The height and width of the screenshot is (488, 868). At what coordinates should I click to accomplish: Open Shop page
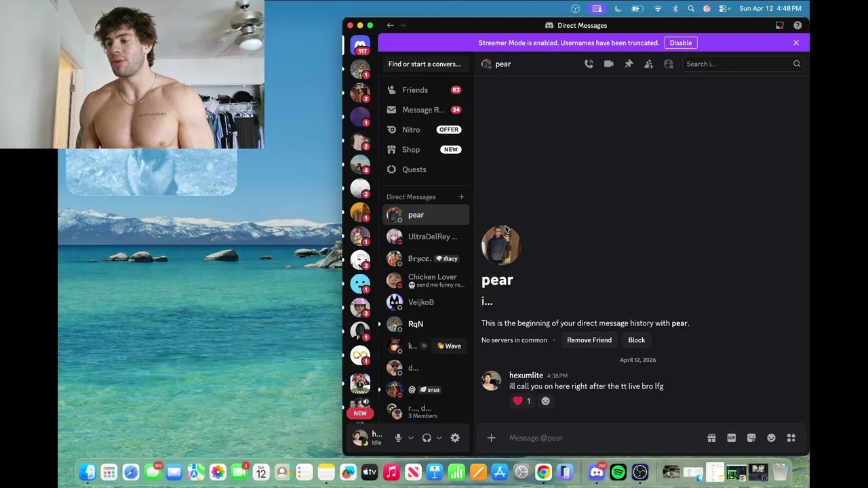(x=425, y=149)
